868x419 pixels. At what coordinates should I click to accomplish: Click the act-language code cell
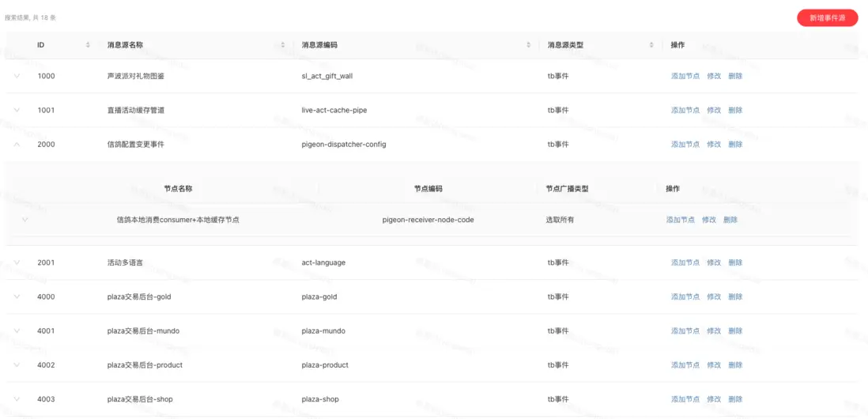tap(323, 262)
